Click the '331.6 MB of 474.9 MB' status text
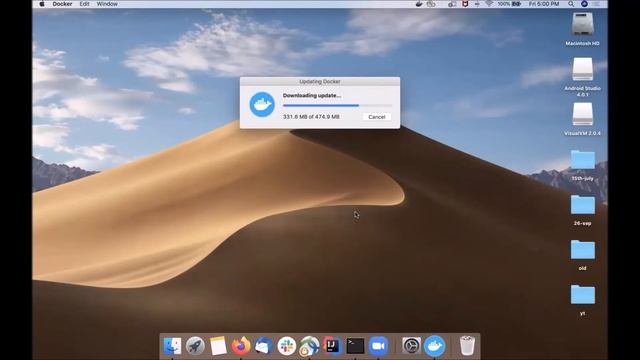640x360 pixels. (311, 117)
